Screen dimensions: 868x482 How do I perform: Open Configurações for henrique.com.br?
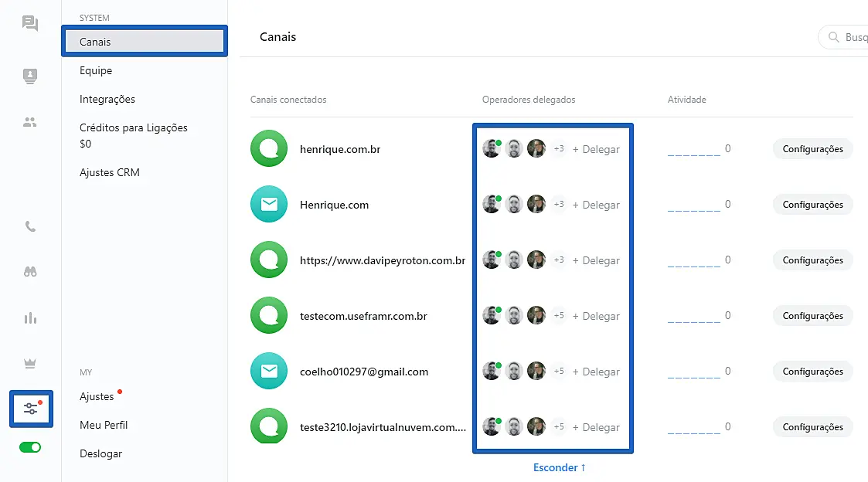coord(812,149)
